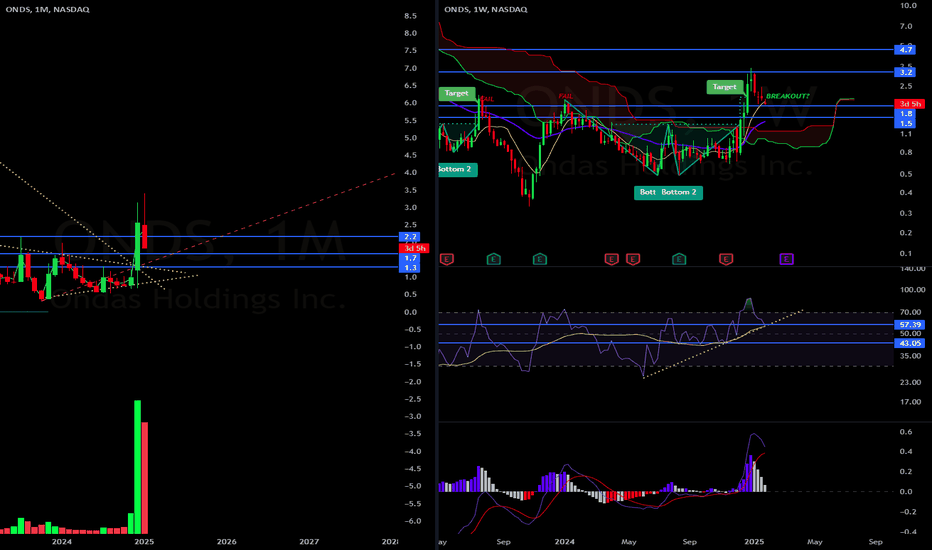Click the red earnings marker just before 2025

pos(726,259)
